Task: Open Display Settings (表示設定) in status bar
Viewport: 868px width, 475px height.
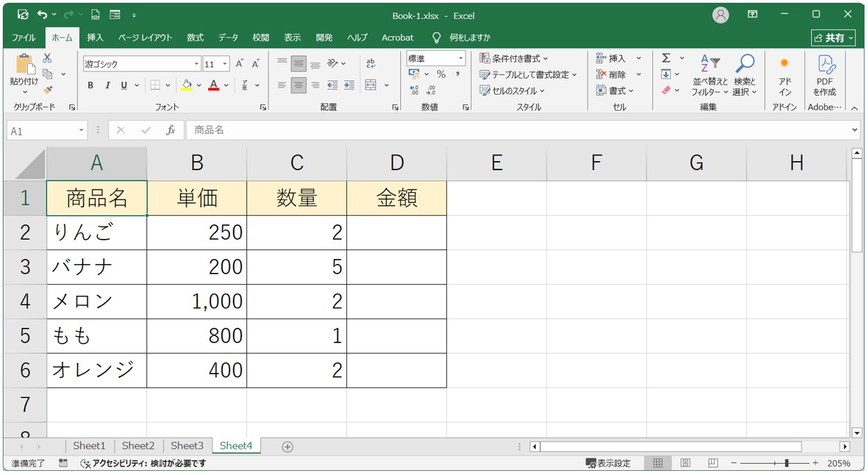Action: [609, 463]
